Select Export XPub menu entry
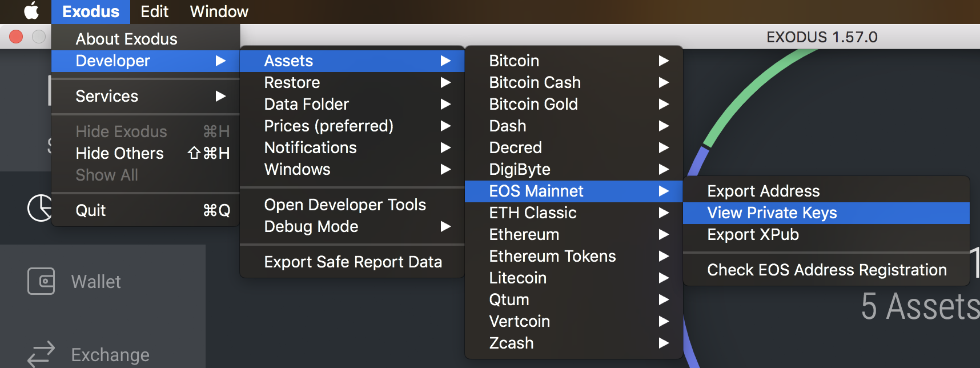The width and height of the screenshot is (980, 368). click(753, 234)
